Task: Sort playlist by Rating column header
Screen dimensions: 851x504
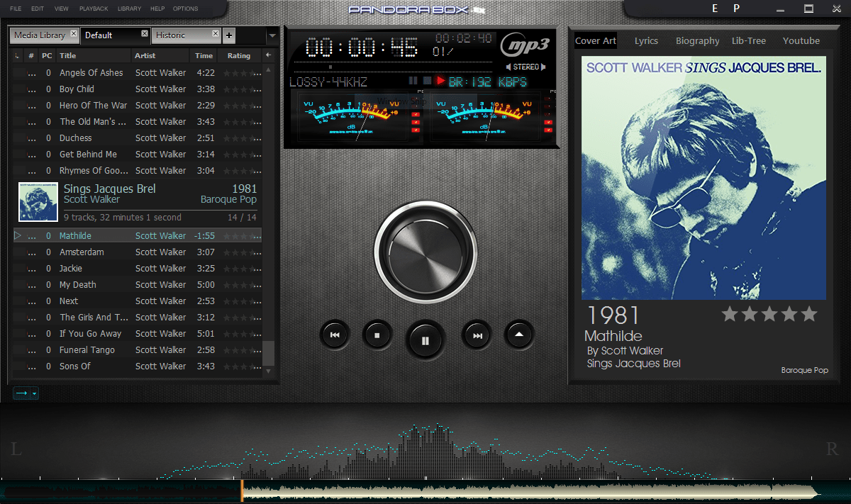Action: click(239, 55)
